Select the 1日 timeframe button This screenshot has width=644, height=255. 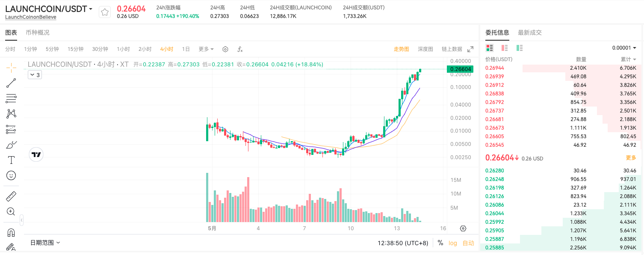186,49
